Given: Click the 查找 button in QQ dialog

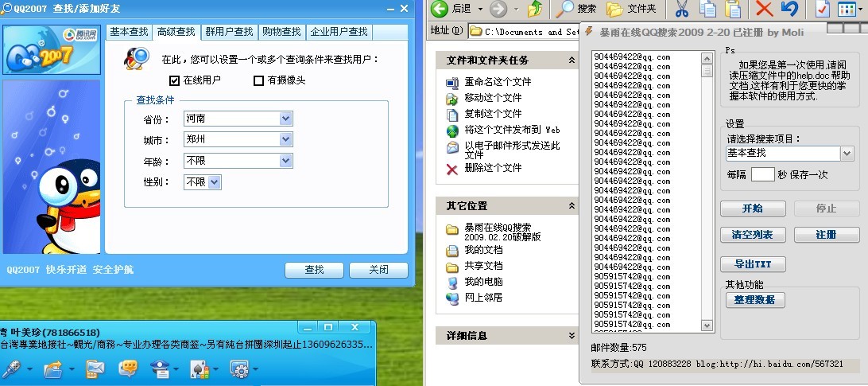Looking at the screenshot, I should pyautogui.click(x=314, y=270).
